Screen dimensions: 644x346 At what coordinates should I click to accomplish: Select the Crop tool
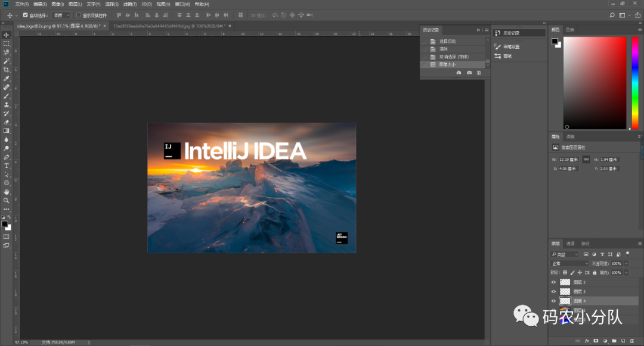click(6, 70)
